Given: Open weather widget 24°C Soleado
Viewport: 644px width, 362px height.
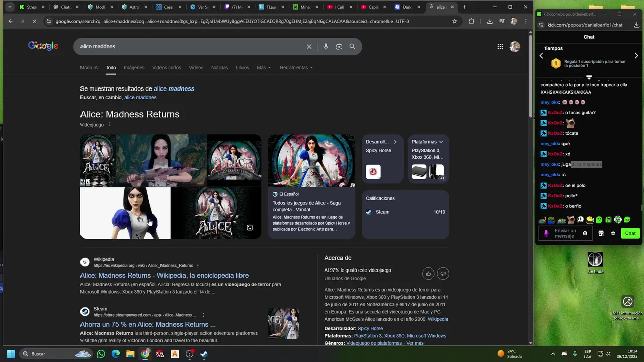Looking at the screenshot, I should pyautogui.click(x=510, y=354).
